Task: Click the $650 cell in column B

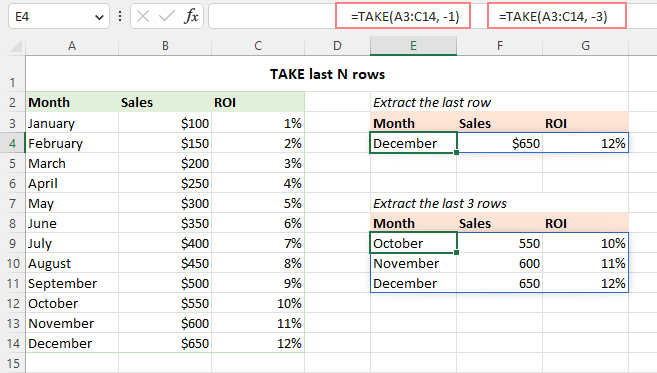Action: point(165,344)
